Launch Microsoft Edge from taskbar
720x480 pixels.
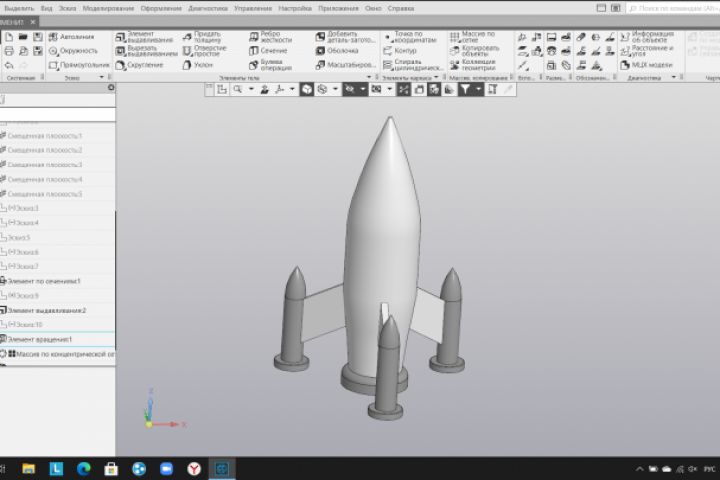point(84,469)
